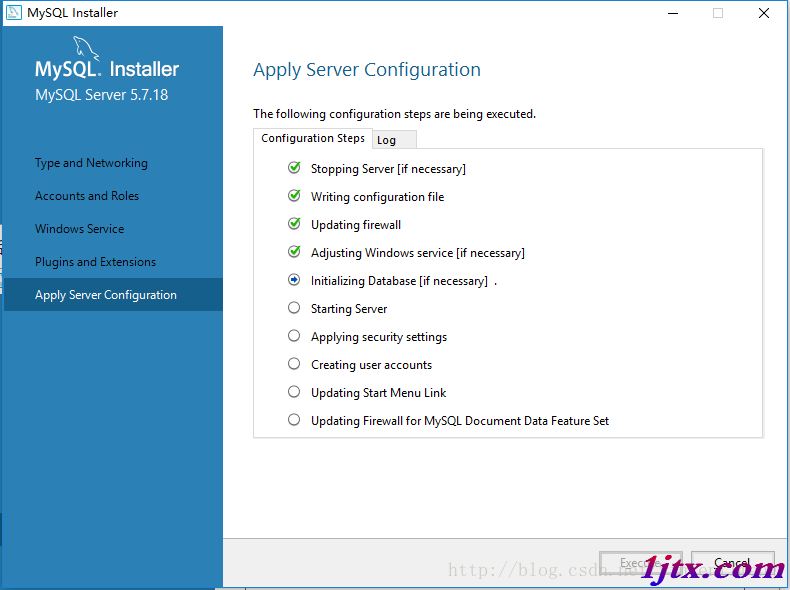Select the Configuration Steps tab
The image size is (790, 590).
click(313, 139)
